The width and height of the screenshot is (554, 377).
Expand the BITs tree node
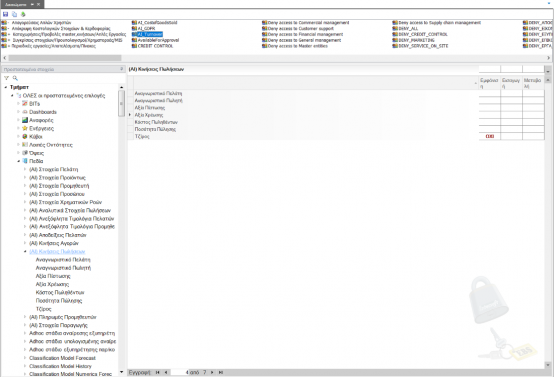tap(18, 104)
